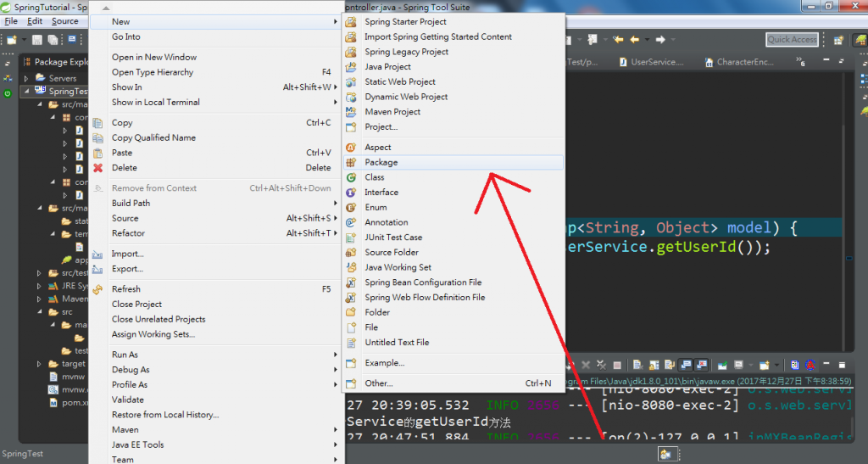Click the purple Interface icon
Image resolution: width=868 pixels, height=464 pixels.
pos(351,193)
